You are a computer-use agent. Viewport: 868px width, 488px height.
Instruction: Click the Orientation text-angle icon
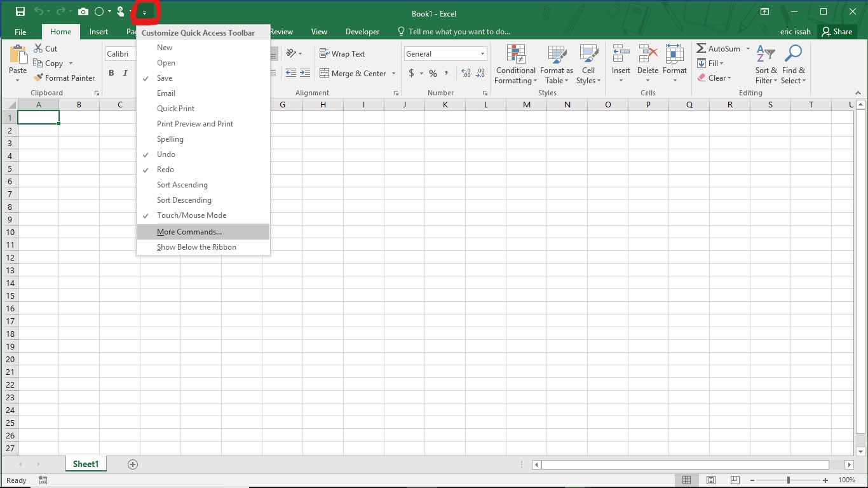[292, 53]
